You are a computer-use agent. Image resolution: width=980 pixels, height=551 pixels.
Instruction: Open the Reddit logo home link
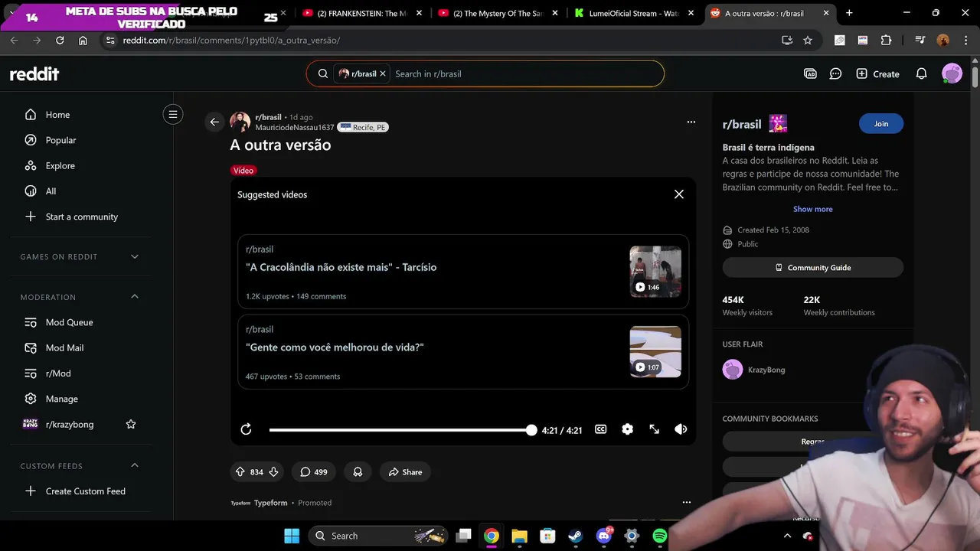pyautogui.click(x=34, y=74)
